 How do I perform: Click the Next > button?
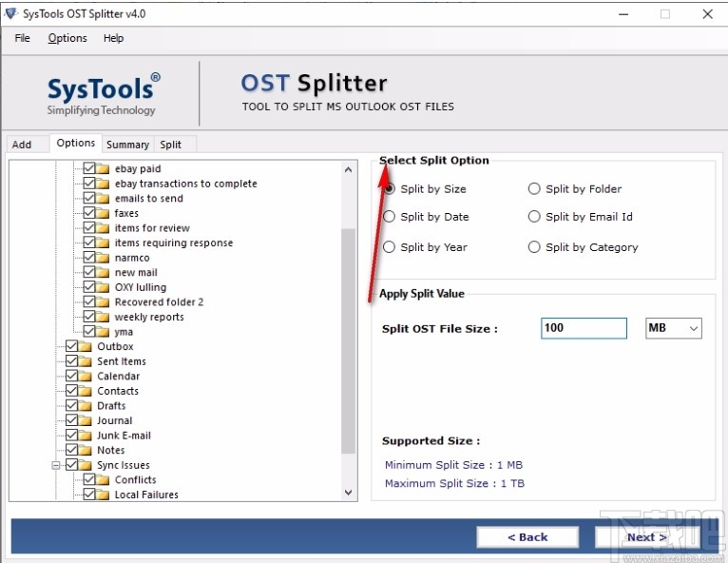pyautogui.click(x=647, y=537)
